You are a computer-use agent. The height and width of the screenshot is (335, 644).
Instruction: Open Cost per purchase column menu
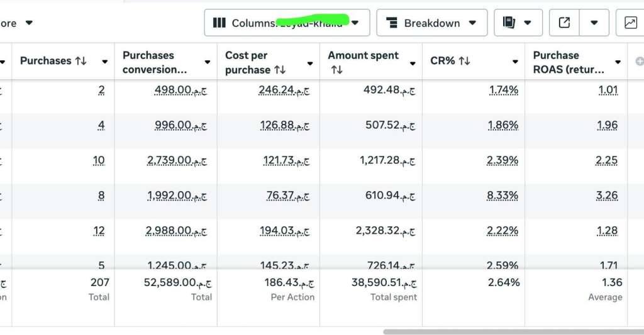(310, 63)
